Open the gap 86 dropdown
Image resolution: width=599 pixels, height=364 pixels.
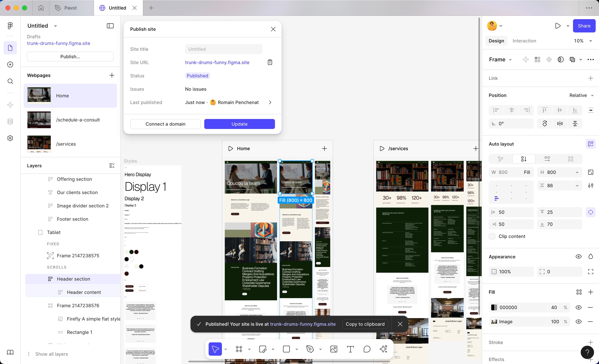click(x=577, y=186)
